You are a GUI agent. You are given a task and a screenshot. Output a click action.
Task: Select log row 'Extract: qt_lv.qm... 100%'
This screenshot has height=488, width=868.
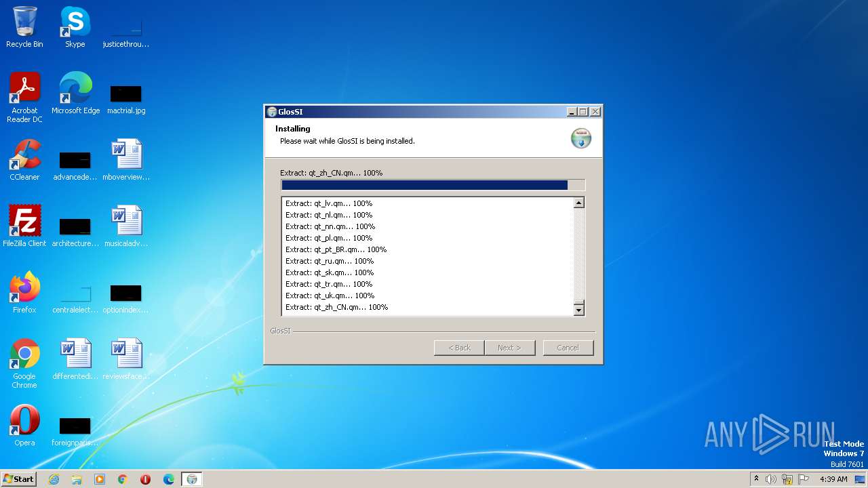[329, 203]
